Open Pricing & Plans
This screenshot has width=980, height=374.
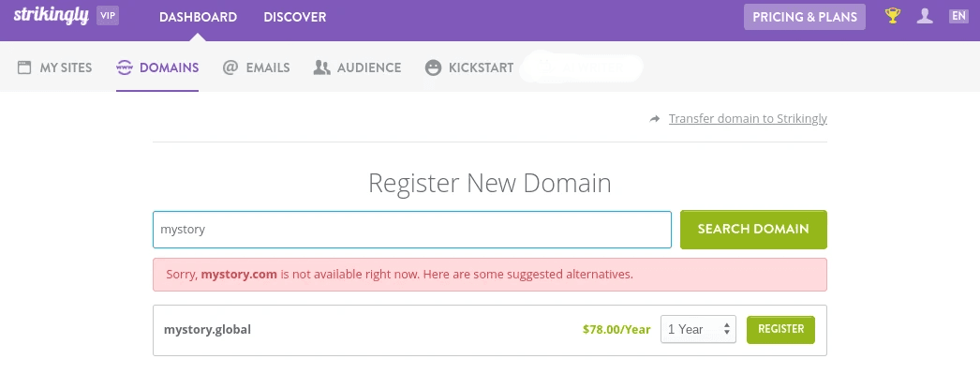(805, 17)
